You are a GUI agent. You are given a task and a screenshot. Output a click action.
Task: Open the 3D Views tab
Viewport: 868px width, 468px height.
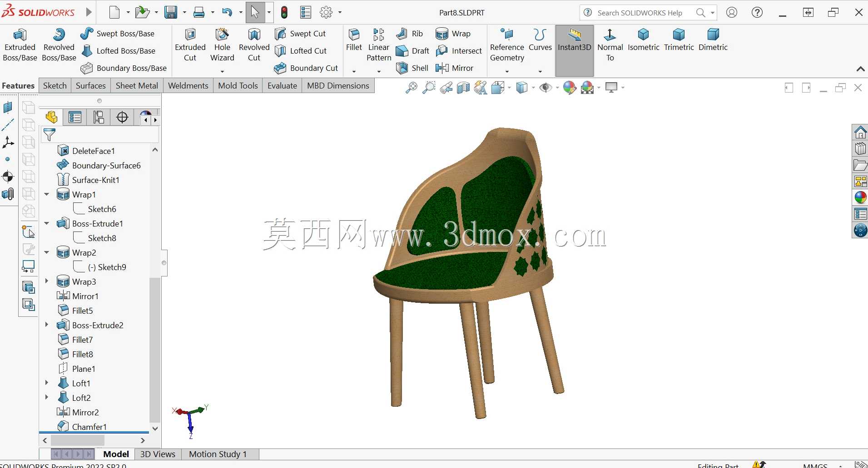point(158,454)
